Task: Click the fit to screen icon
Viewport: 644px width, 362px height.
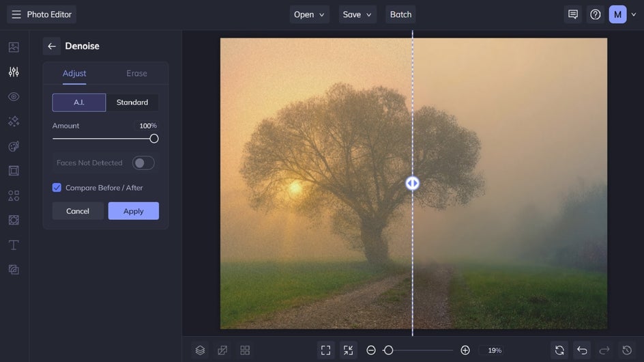Action: 325,350
